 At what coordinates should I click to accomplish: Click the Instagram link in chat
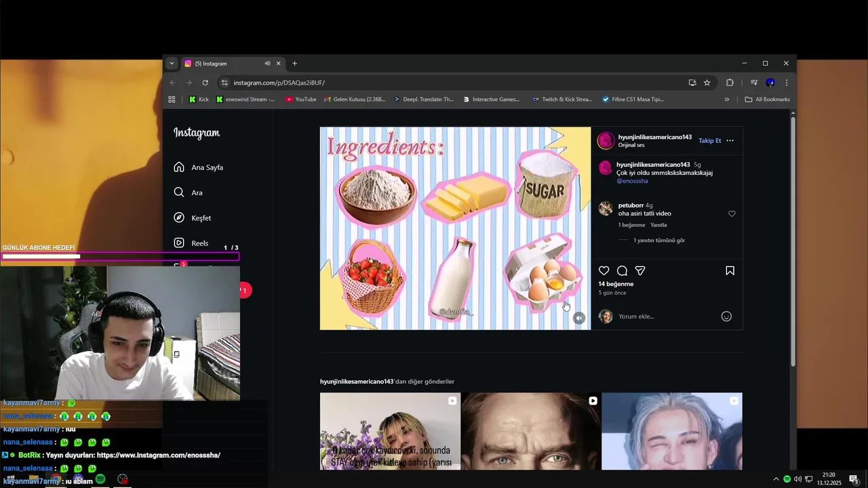point(159,455)
